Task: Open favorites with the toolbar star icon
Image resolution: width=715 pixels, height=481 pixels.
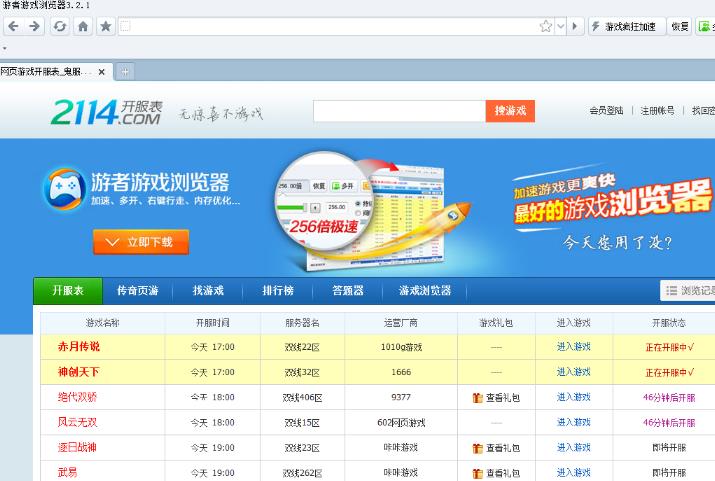Action: point(105,26)
